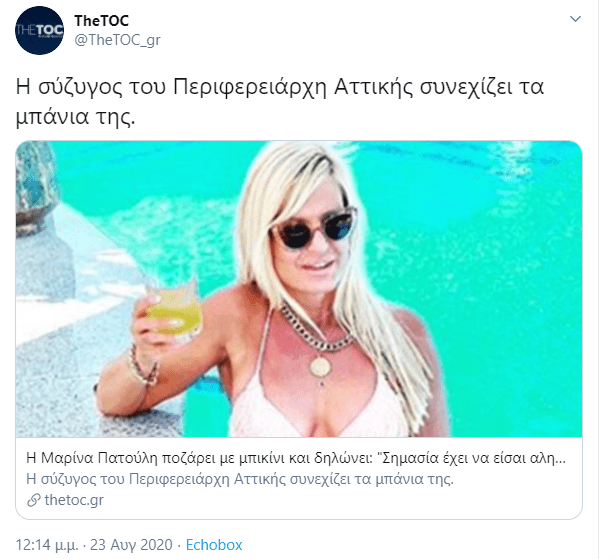Open the Echobox source link
The width and height of the screenshot is (616, 559).
point(214,545)
